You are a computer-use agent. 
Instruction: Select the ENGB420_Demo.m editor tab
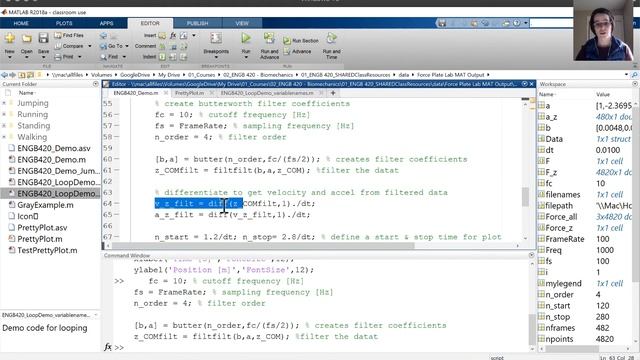(x=136, y=93)
